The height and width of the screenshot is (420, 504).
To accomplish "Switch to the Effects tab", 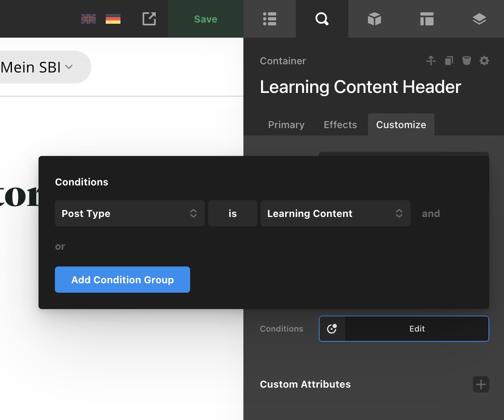I will click(340, 125).
